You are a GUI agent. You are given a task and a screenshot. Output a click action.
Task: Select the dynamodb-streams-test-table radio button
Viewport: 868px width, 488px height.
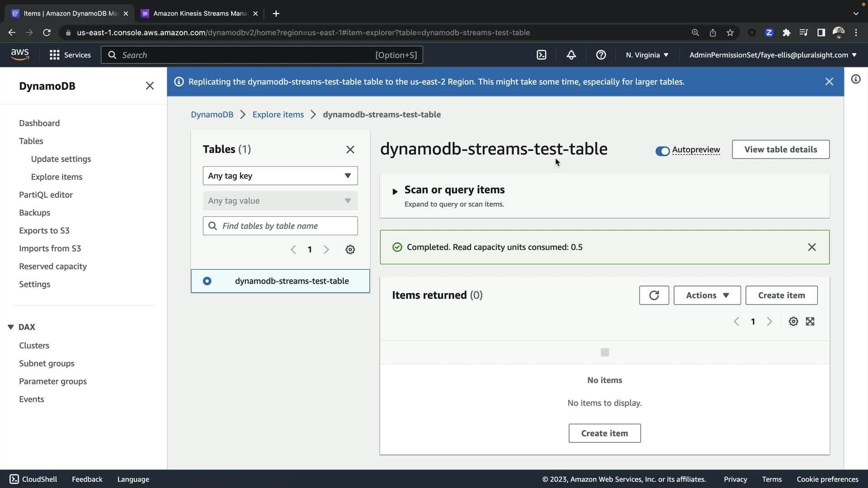(x=207, y=281)
